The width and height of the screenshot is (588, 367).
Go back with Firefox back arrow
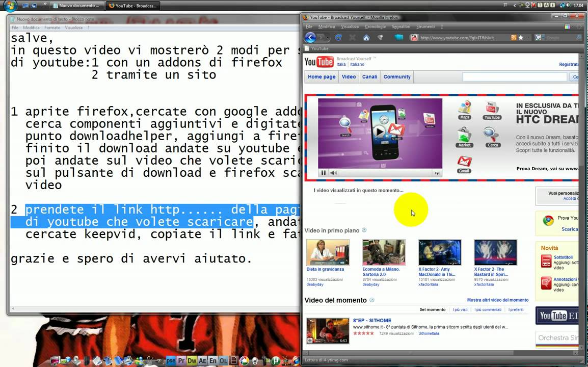tap(310, 38)
